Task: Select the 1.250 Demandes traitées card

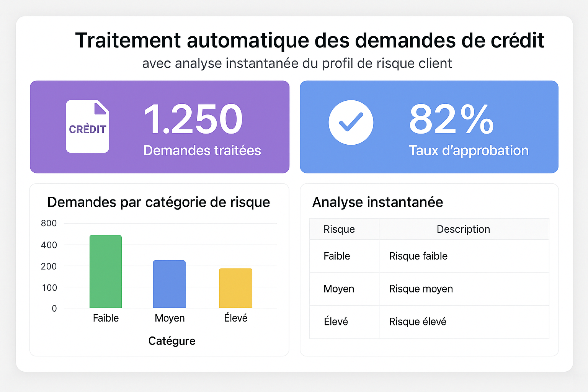Action: [160, 127]
